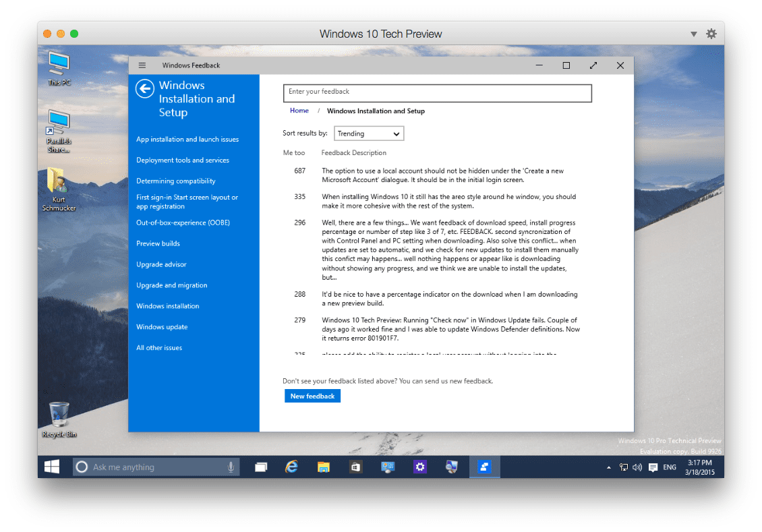The width and height of the screenshot is (762, 532).
Task: Open File Explorer from taskbar
Action: pos(323,467)
